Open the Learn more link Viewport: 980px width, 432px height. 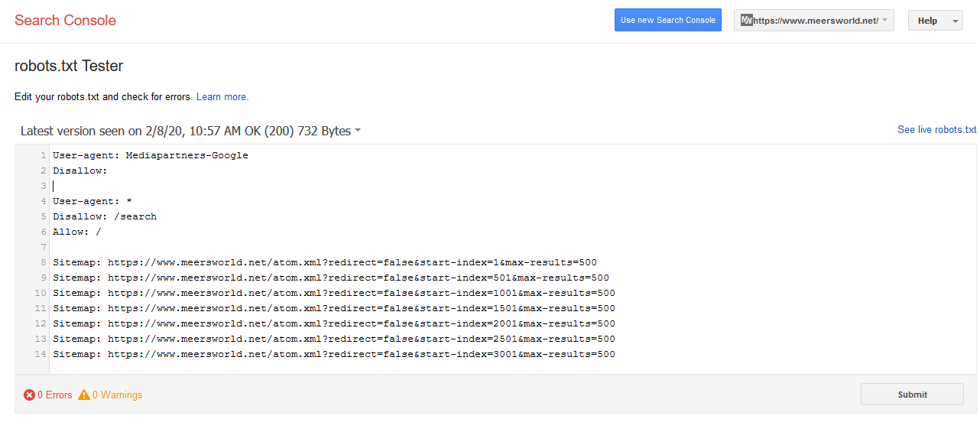pos(222,97)
